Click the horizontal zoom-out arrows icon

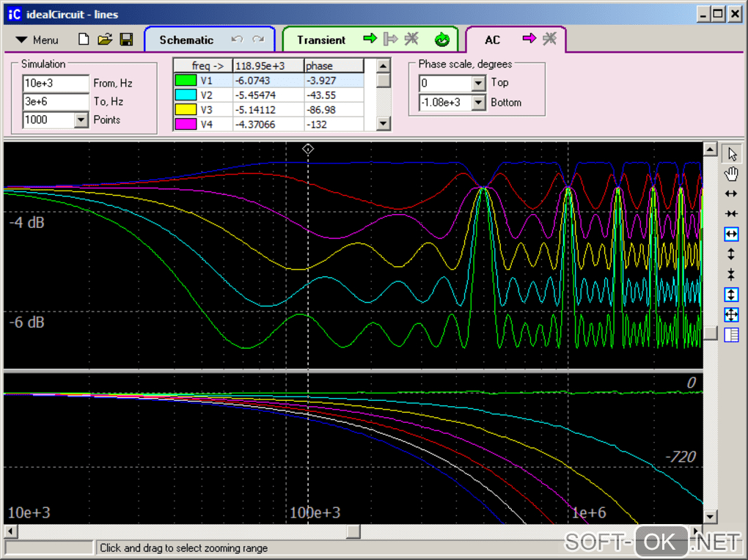731,213
